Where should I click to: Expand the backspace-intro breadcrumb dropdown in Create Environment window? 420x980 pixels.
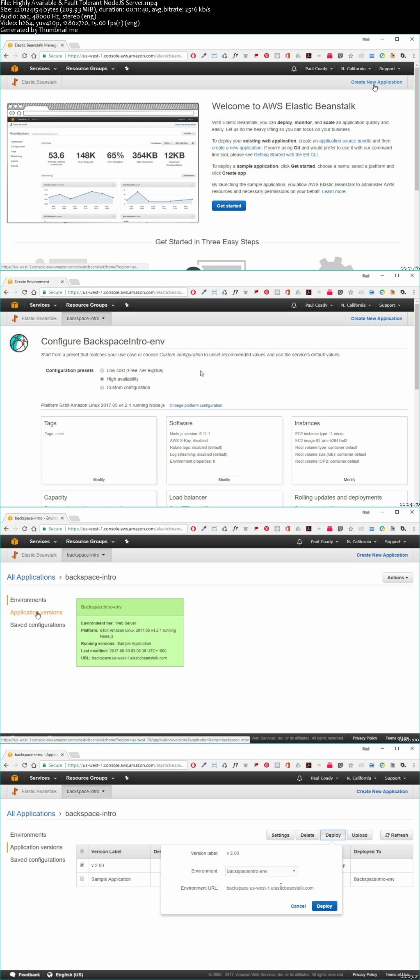point(86,319)
